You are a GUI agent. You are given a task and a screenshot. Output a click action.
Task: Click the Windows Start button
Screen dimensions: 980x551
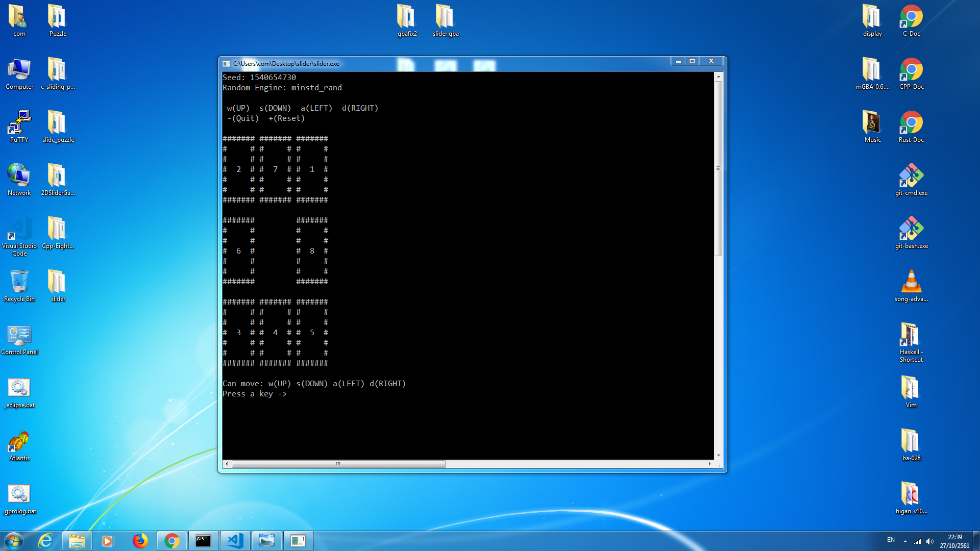click(x=14, y=541)
